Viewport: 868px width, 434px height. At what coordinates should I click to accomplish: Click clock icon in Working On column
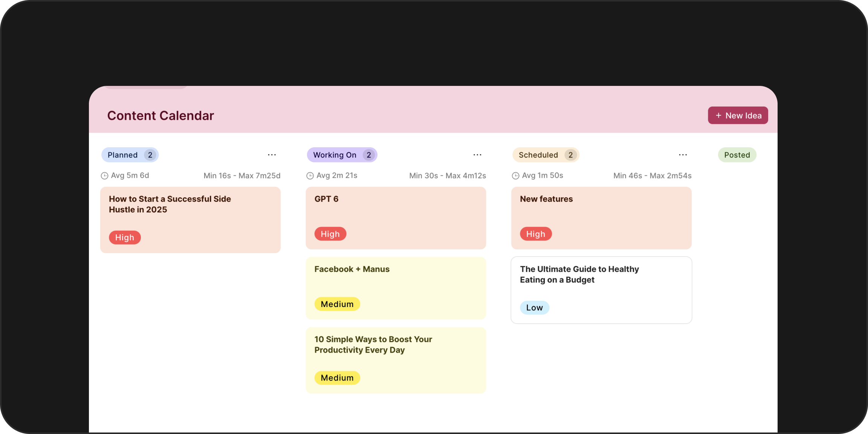[310, 176]
